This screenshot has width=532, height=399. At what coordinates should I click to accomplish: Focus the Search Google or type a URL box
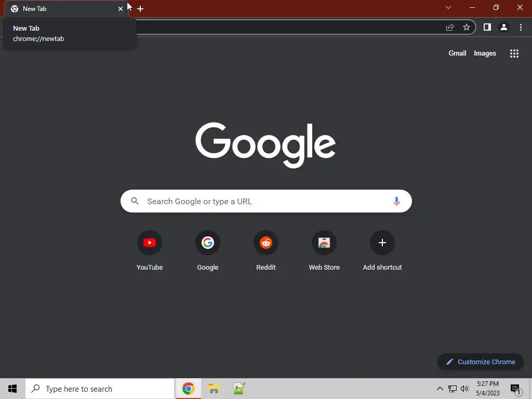click(x=266, y=201)
